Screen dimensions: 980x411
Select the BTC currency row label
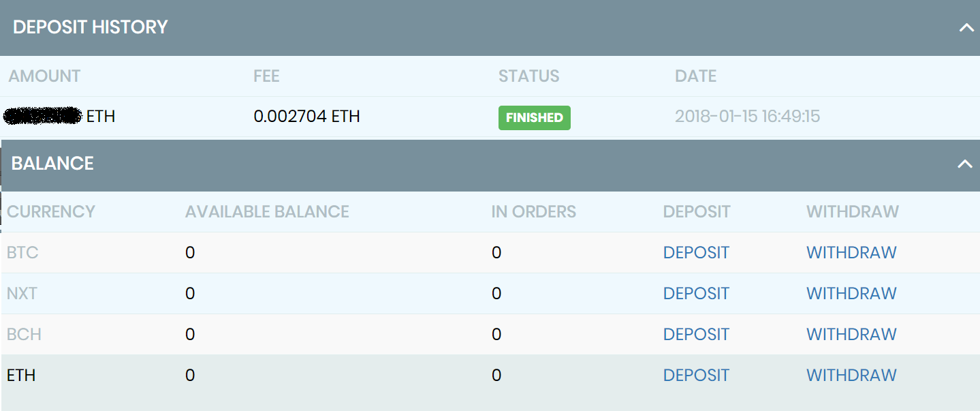(22, 253)
